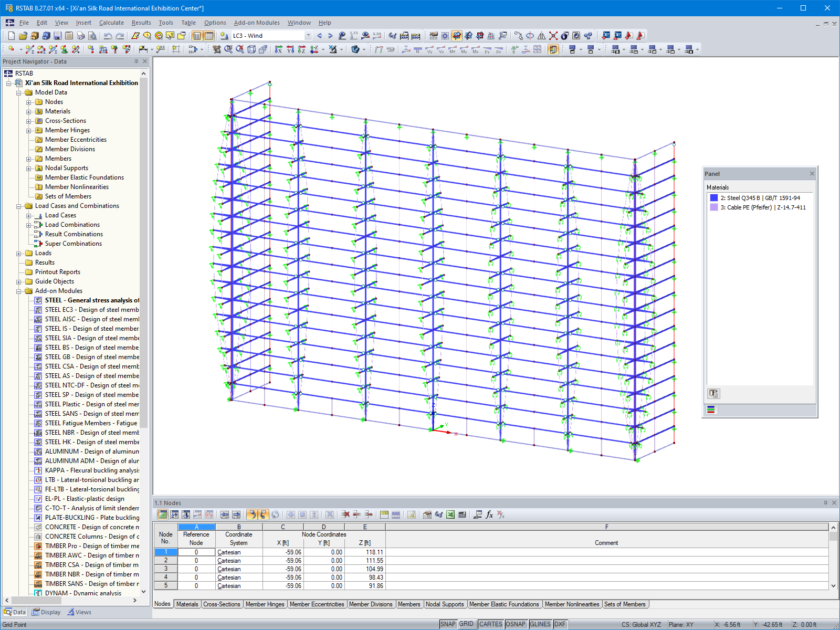This screenshot has height=630, width=840.
Task: Toggle CARTES in the status bar
Action: click(490, 624)
